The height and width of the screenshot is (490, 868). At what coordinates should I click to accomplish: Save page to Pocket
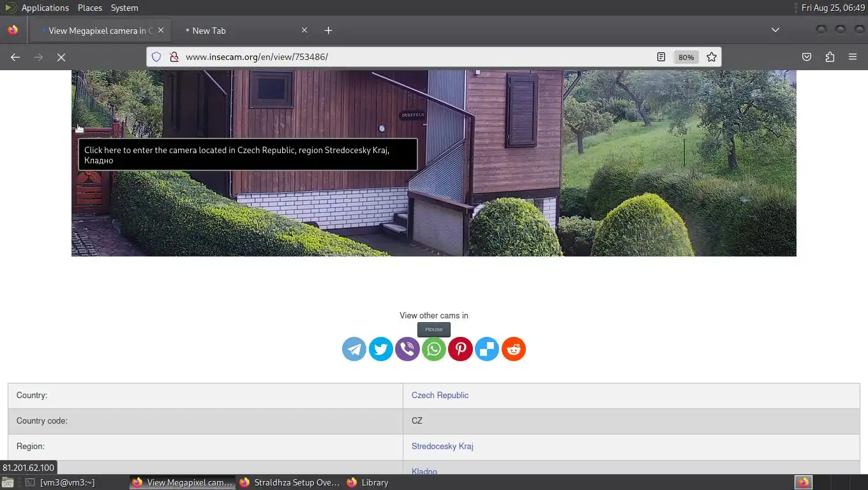pyautogui.click(x=807, y=57)
